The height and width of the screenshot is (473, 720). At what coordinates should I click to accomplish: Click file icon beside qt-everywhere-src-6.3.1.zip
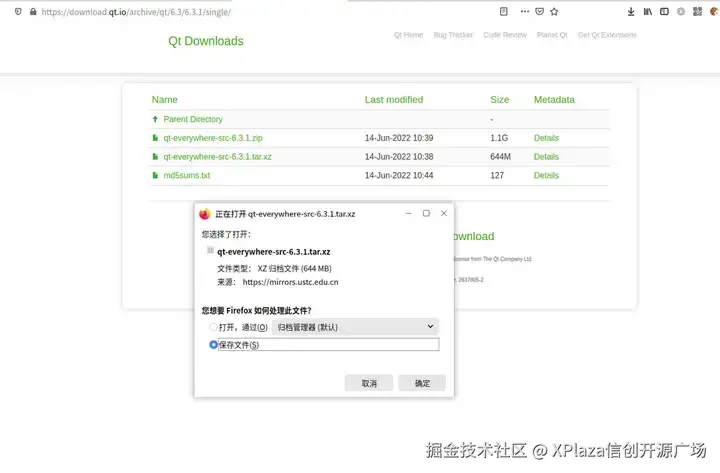(x=155, y=138)
